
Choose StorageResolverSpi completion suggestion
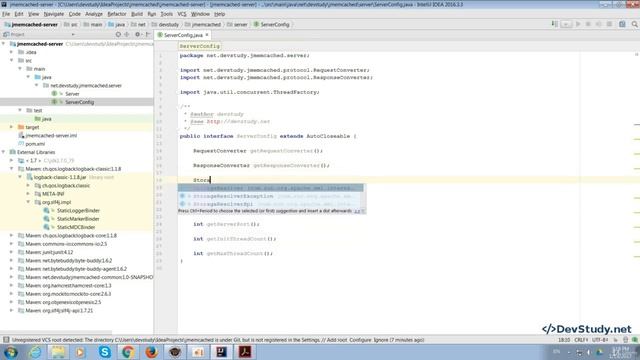[x=270, y=204]
